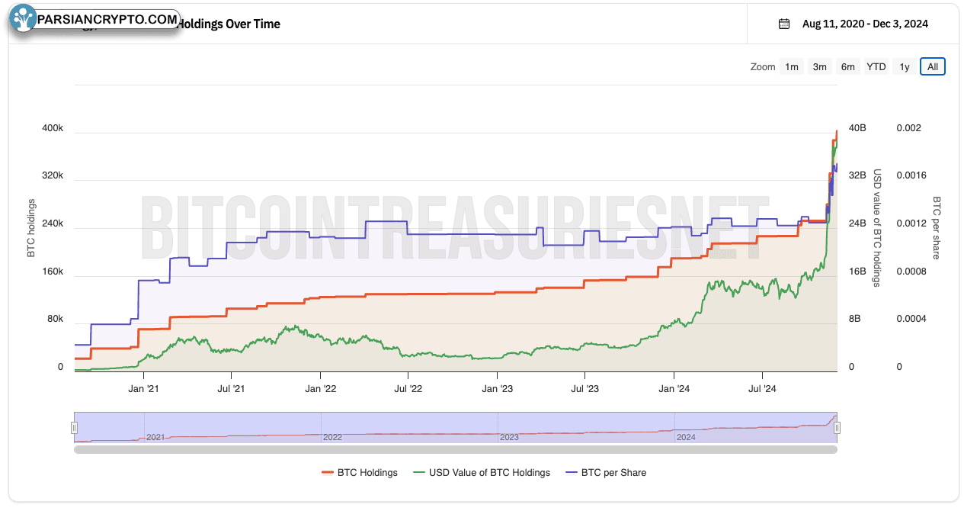Toggle USD Value of BTC Holdings series
The width and height of the screenshot is (980, 511).
click(x=481, y=473)
